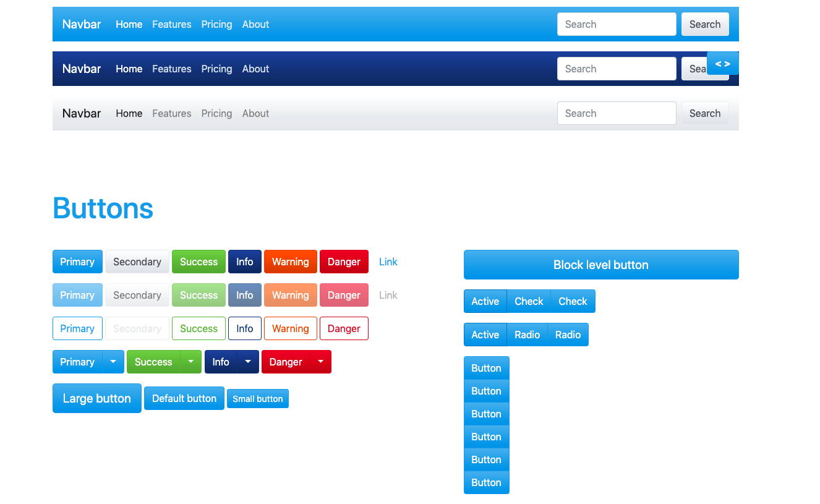Click About in the dark navy navbar

click(x=255, y=69)
